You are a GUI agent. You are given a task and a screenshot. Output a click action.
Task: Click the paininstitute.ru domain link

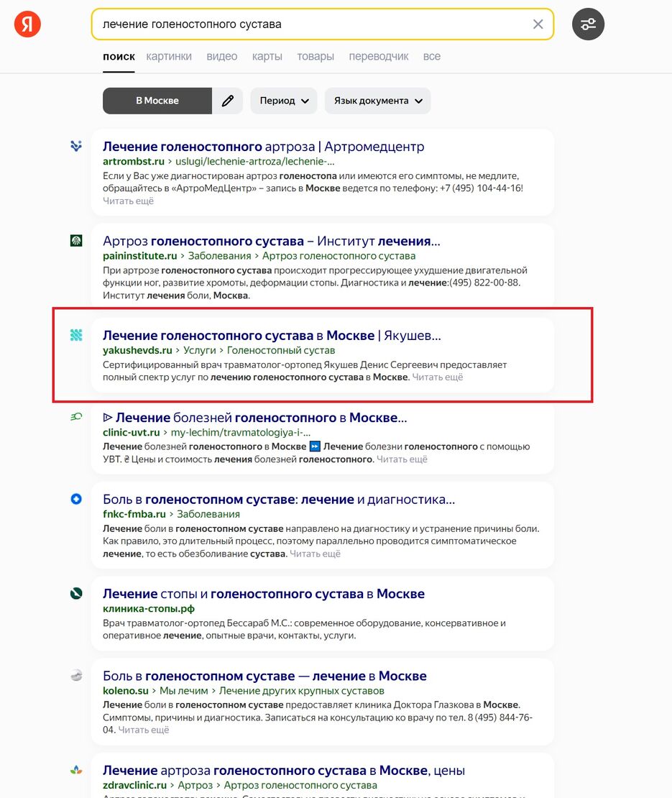pos(140,255)
